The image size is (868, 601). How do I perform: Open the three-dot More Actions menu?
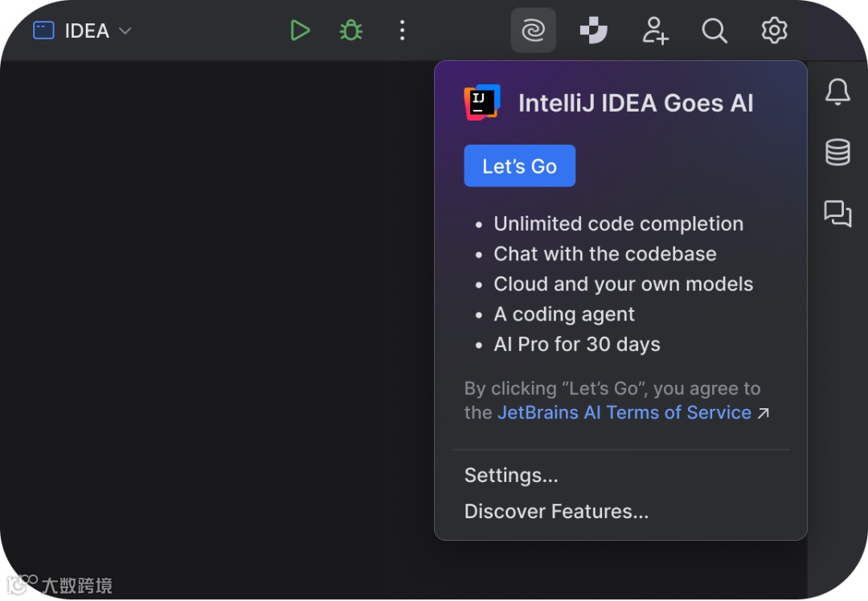[402, 31]
